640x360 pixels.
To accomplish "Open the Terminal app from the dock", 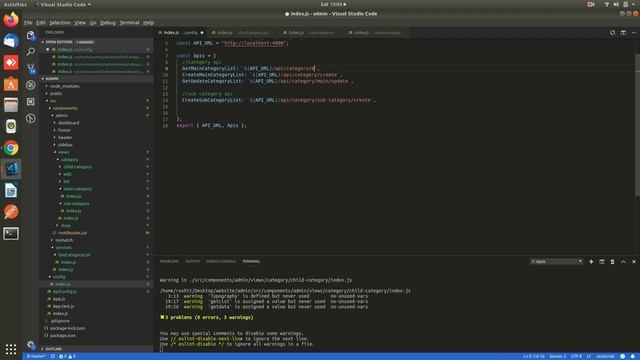I will (x=11, y=233).
